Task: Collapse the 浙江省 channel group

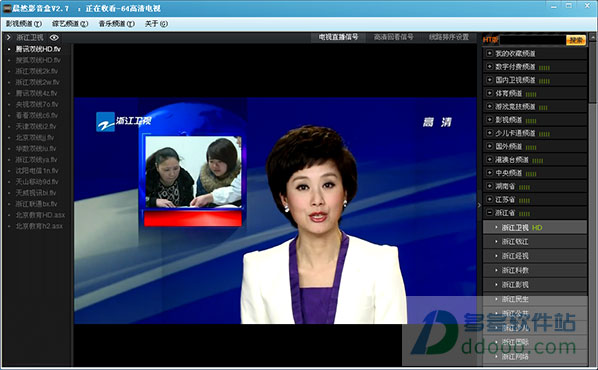Action: [489, 212]
